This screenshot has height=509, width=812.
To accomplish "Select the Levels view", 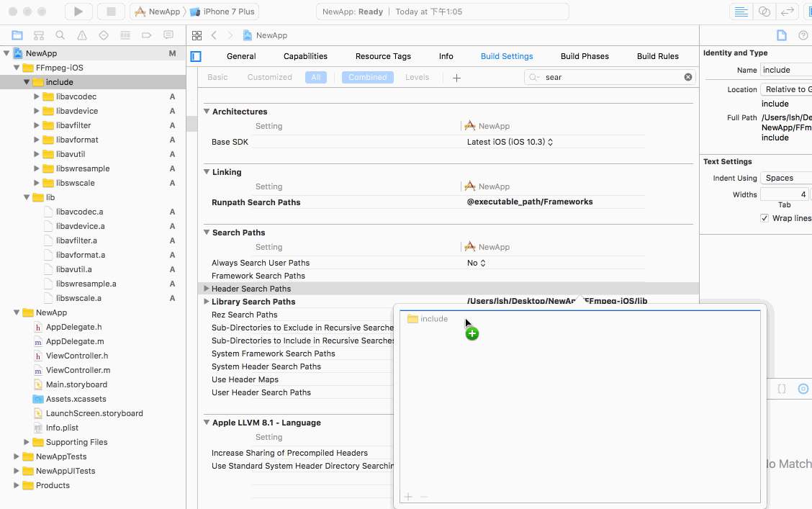I will 418,77.
